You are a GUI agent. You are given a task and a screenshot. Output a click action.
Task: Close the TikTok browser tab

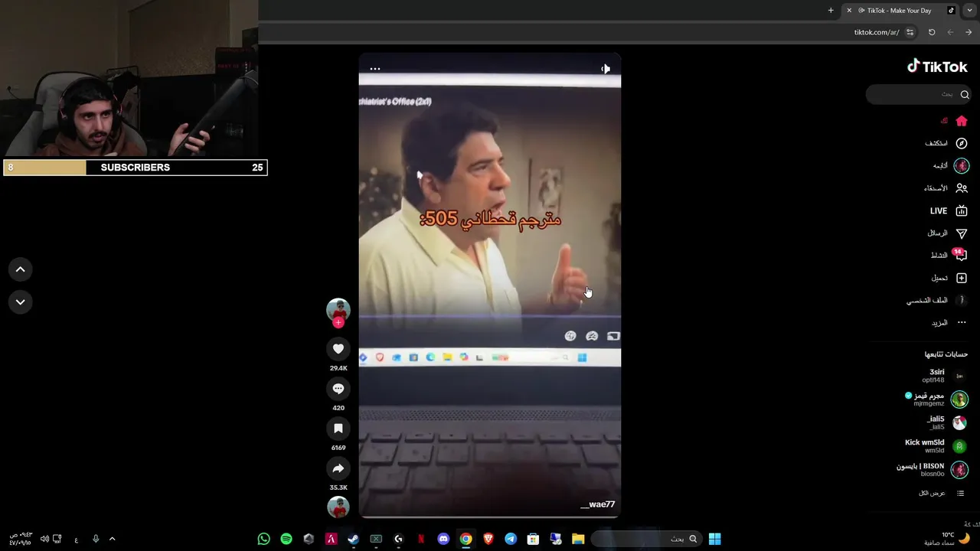point(848,11)
